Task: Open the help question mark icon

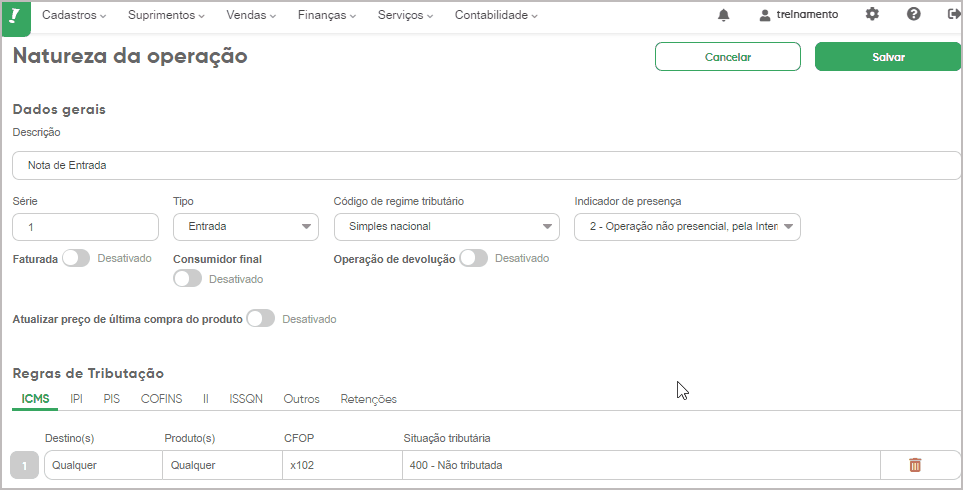Action: pos(914,14)
